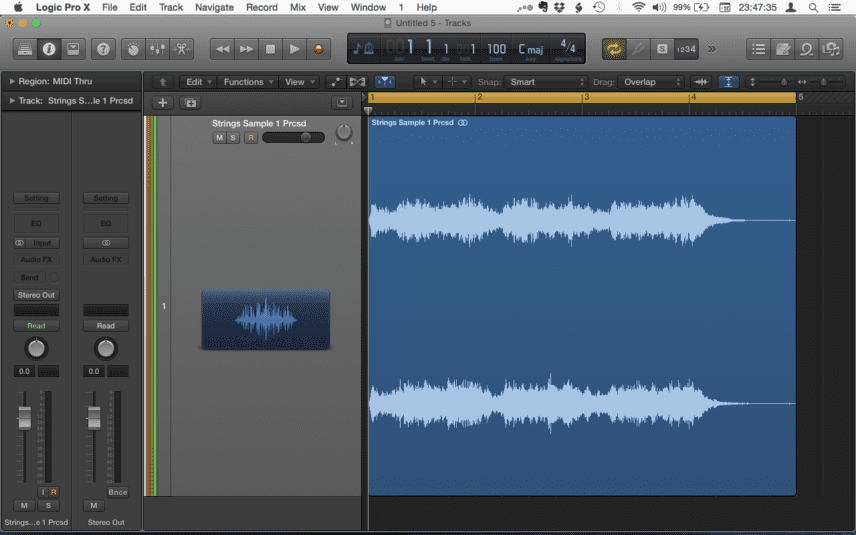Screen dimensions: 856x535
Task: Open Quick Help question mark button
Action: coord(103,49)
